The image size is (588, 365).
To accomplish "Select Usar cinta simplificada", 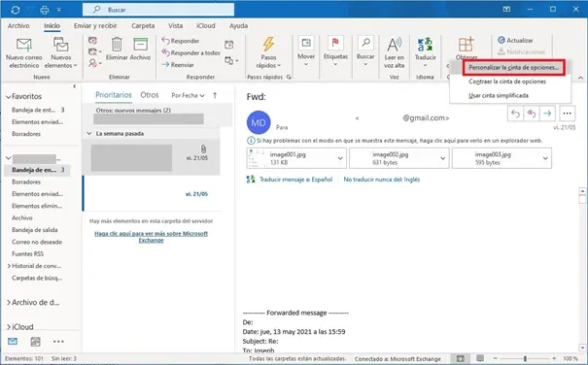I will [x=499, y=95].
